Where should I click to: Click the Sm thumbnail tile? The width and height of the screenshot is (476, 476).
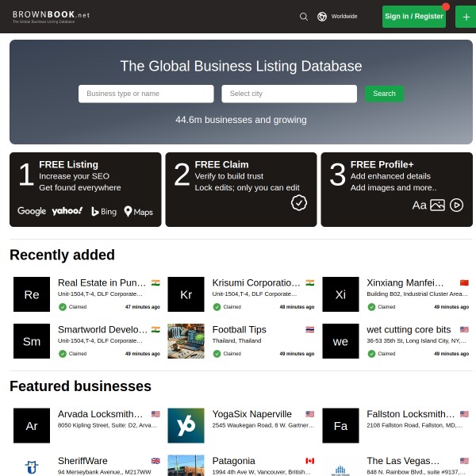tap(32, 341)
